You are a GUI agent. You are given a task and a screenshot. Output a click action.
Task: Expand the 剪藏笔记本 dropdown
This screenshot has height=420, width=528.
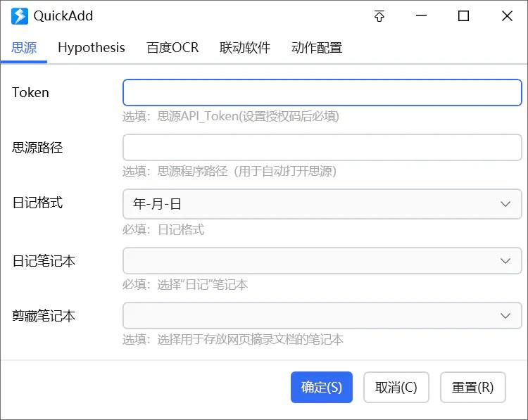point(322,316)
